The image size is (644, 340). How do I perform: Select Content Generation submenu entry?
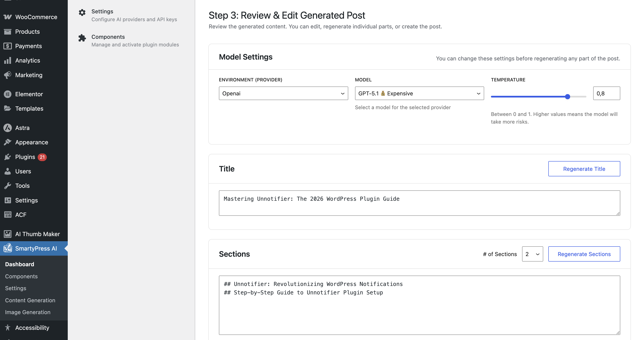coord(30,300)
